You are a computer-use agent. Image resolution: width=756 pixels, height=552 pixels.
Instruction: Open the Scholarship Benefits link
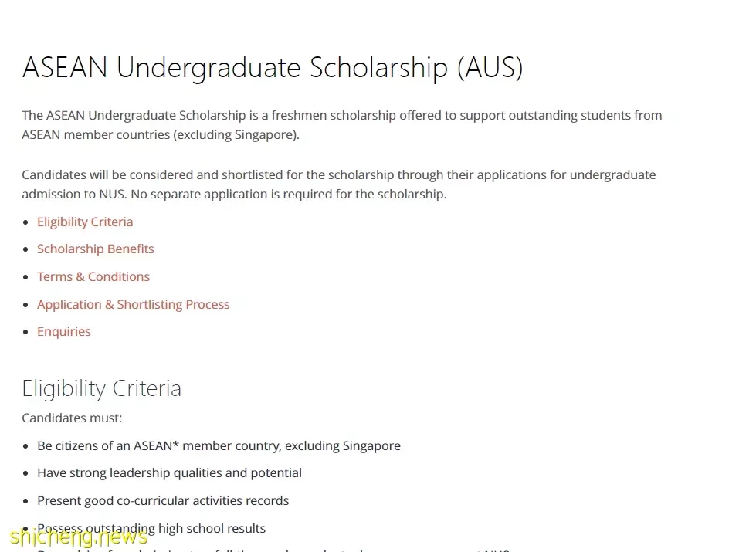(x=96, y=249)
